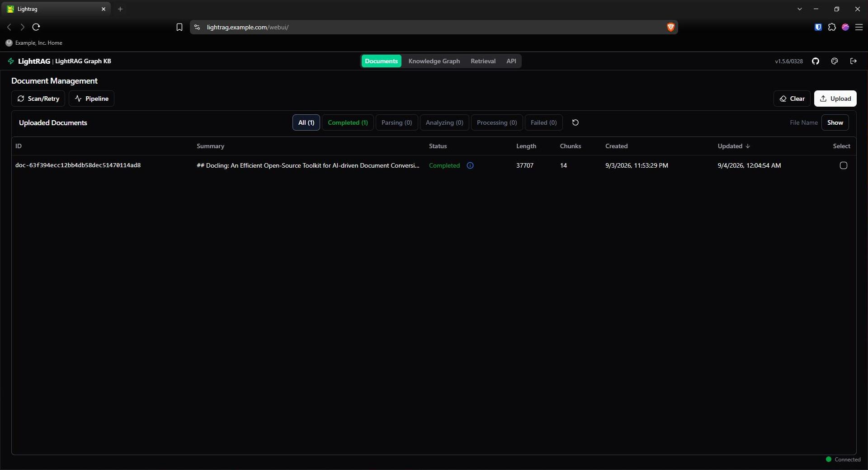This screenshot has width=868, height=470.
Task: Reload the browser page
Action: point(36,27)
